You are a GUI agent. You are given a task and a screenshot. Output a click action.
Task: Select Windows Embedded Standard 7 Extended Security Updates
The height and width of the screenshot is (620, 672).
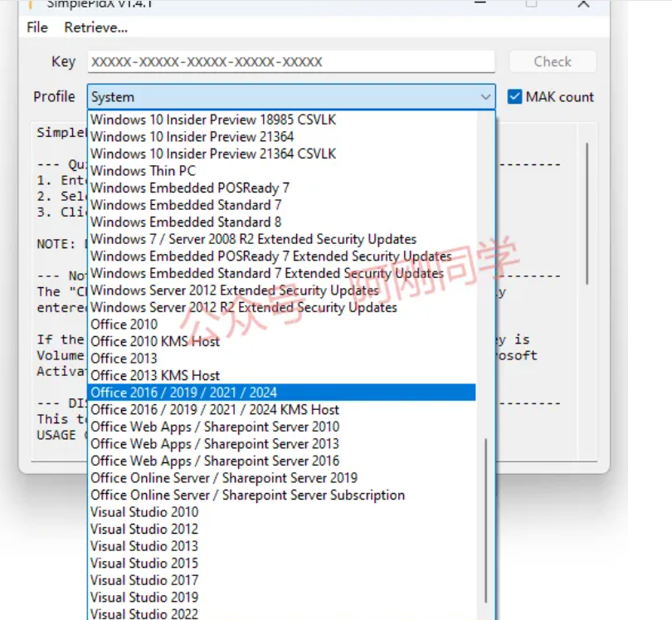coord(282,274)
